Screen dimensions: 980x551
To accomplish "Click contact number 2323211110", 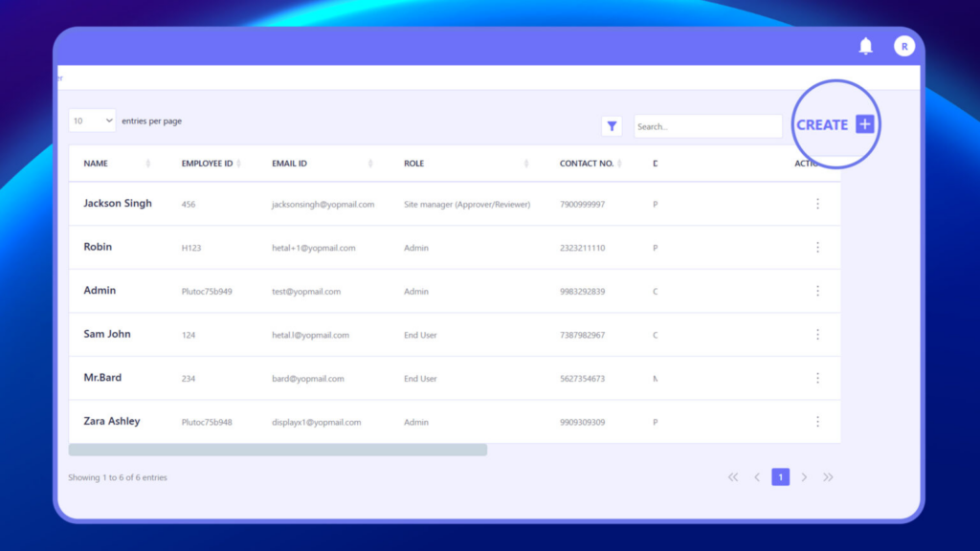I will [x=583, y=248].
